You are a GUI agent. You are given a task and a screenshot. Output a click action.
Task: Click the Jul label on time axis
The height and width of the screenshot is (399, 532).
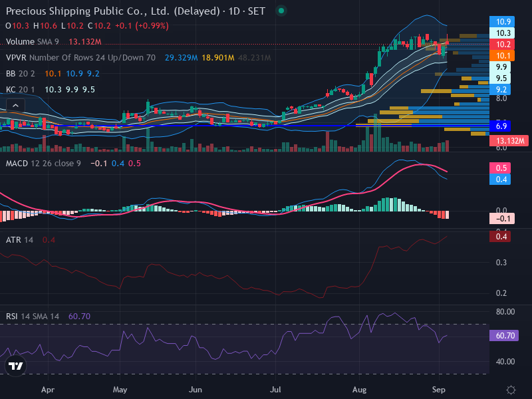pyautogui.click(x=275, y=390)
